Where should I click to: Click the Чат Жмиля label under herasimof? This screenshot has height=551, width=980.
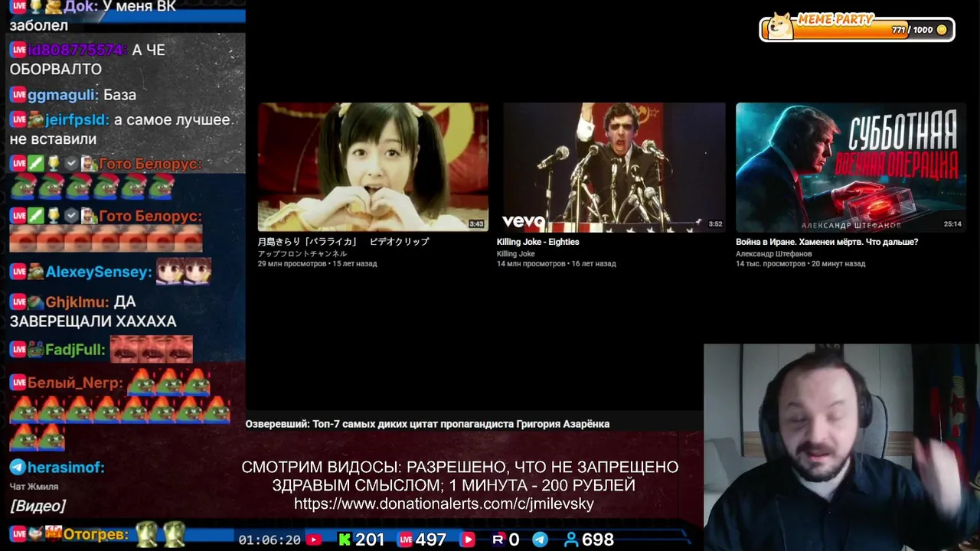(34, 486)
